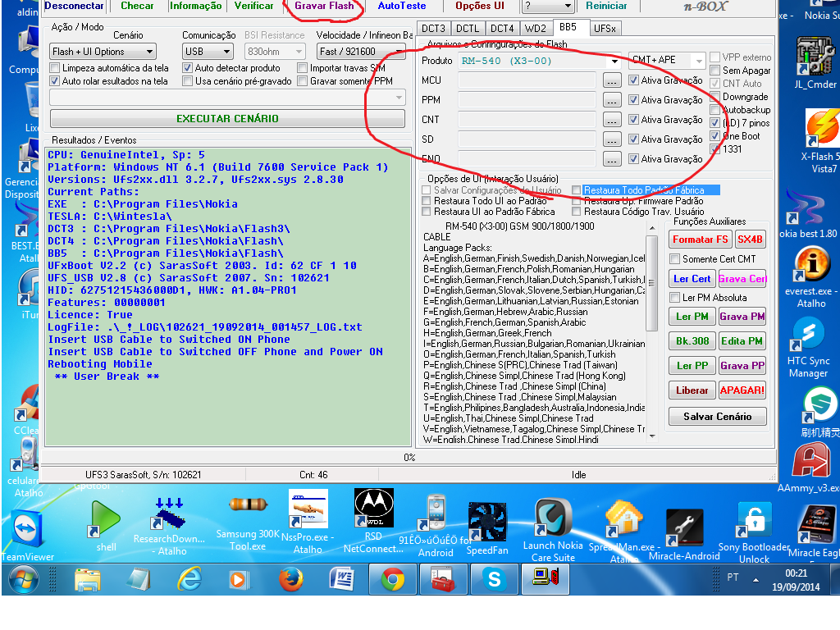The height and width of the screenshot is (630, 840).
Task: Switch to UFSx tab
Action: [605, 29]
